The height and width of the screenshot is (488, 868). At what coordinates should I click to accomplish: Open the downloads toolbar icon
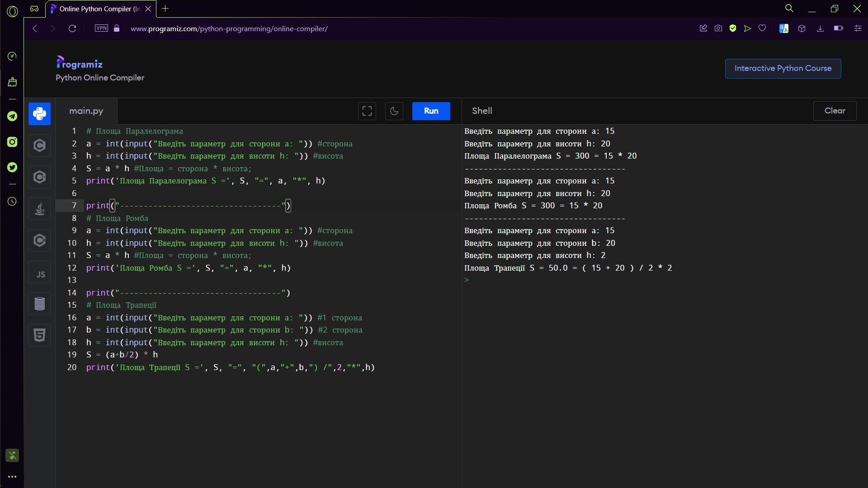click(x=820, y=28)
